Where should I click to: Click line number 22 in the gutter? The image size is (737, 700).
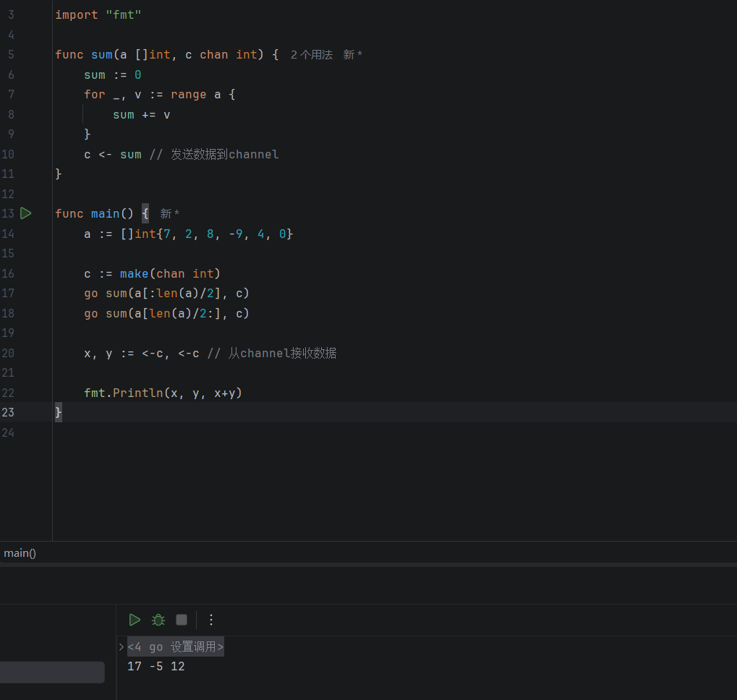point(8,393)
